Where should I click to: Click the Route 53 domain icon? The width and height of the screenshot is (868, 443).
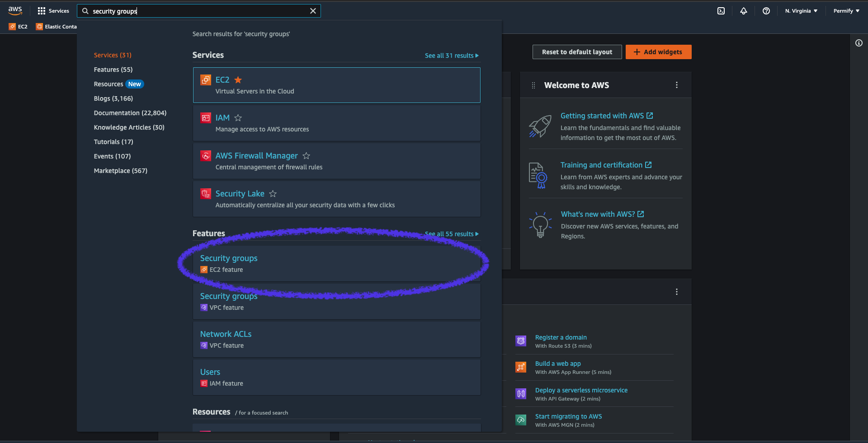coord(521,341)
